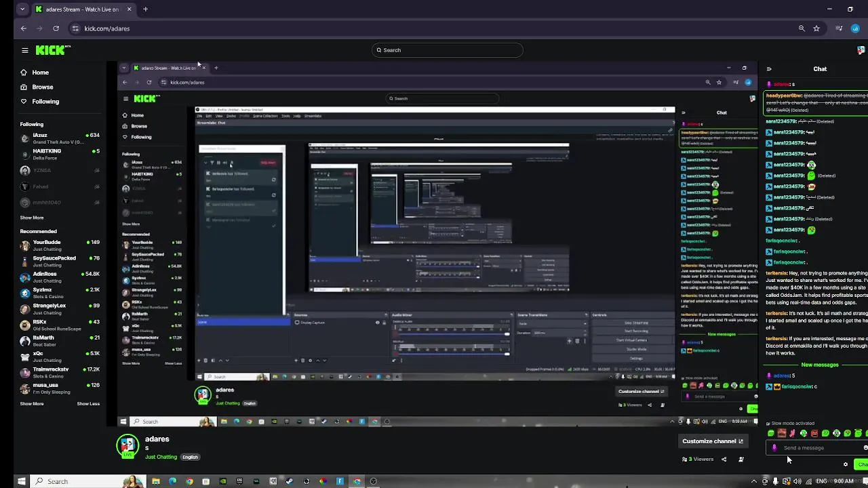Open AdinRoss recommended channel

60,277
